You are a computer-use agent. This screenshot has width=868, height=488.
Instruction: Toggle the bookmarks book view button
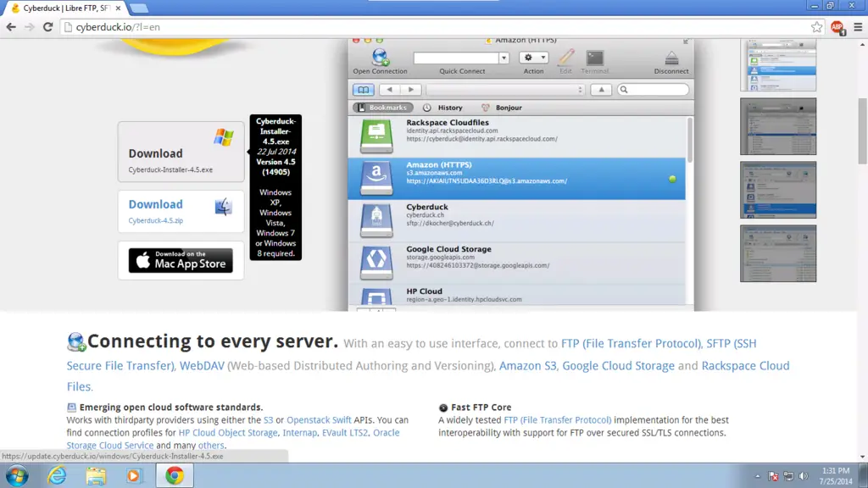click(363, 90)
